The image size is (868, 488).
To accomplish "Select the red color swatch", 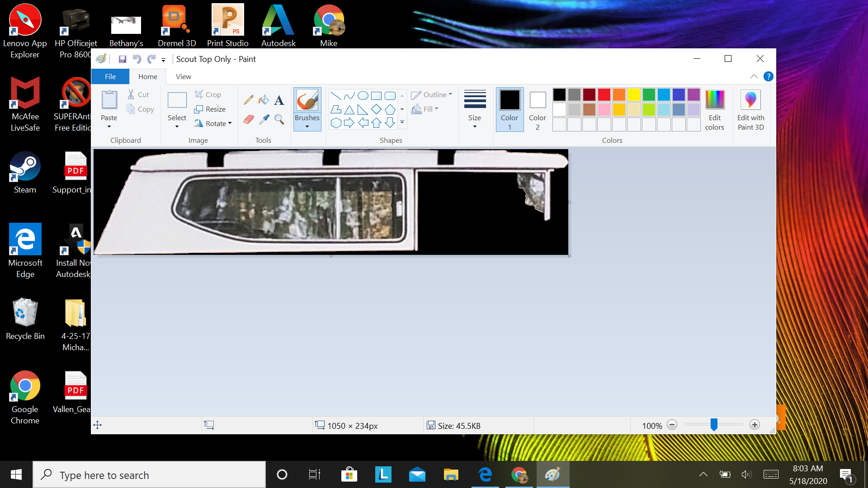I will [x=604, y=94].
